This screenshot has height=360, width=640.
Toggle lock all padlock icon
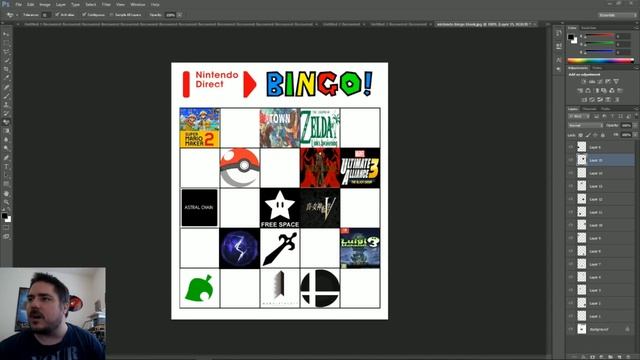coord(603,135)
